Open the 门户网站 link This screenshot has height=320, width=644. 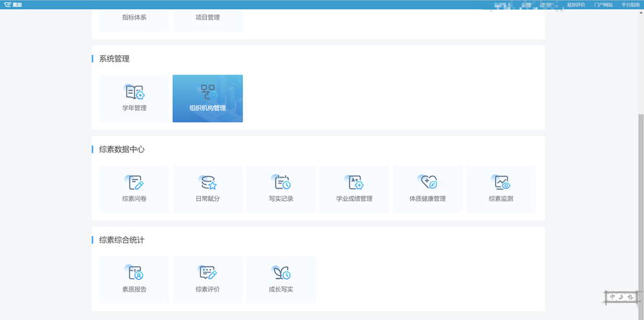603,5
